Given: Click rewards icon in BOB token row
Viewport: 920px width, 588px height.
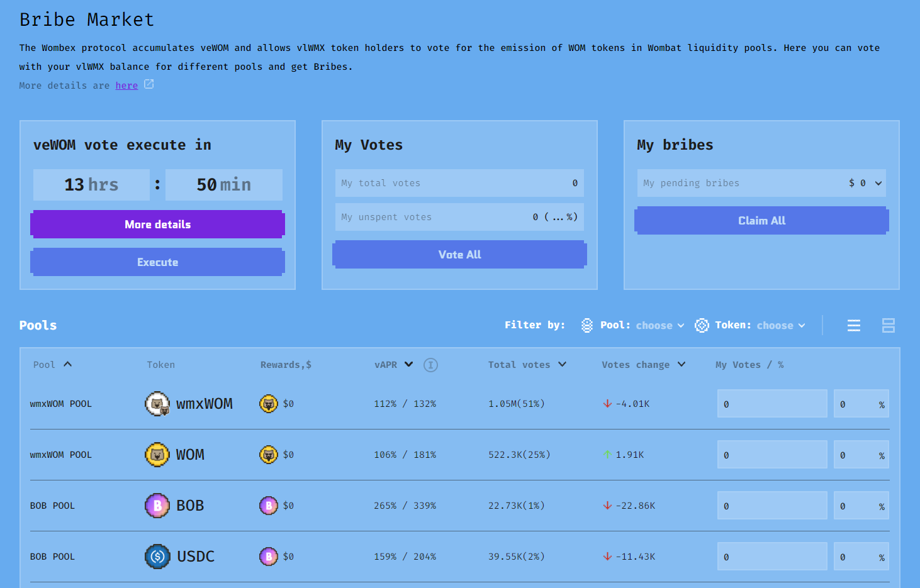Looking at the screenshot, I should [269, 506].
